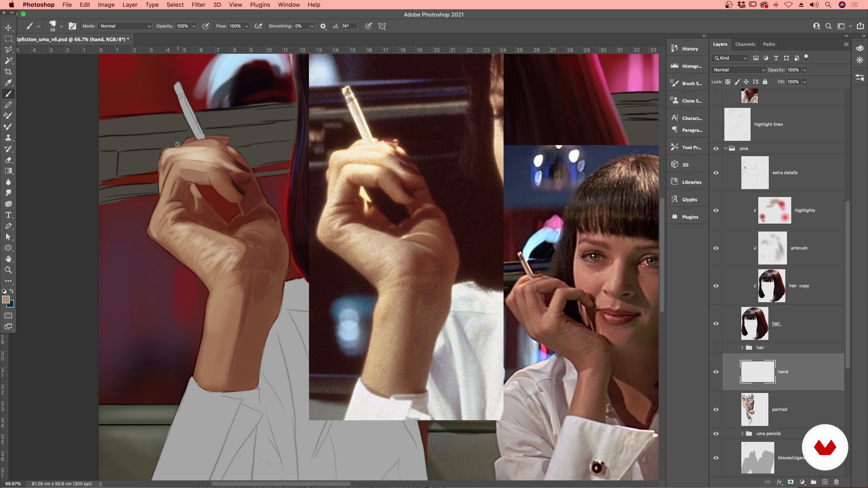Add layer style fx icon
This screenshot has width=868, height=488.
point(779,482)
